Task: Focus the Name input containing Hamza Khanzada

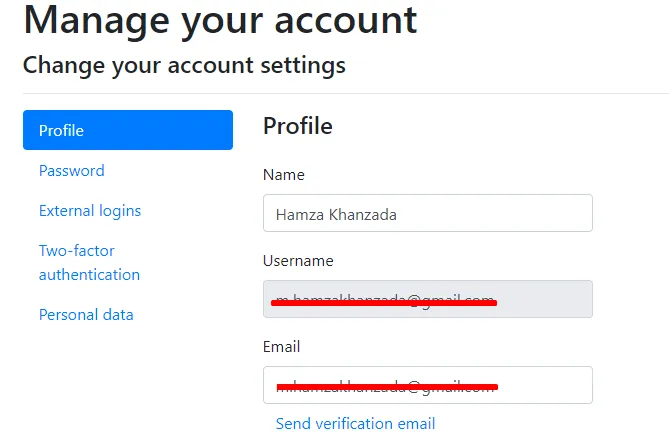Action: tap(427, 213)
